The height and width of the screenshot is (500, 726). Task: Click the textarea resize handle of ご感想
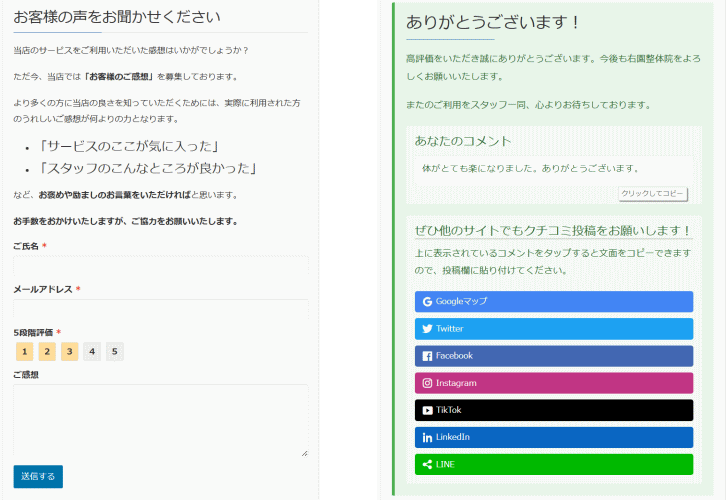(304, 453)
